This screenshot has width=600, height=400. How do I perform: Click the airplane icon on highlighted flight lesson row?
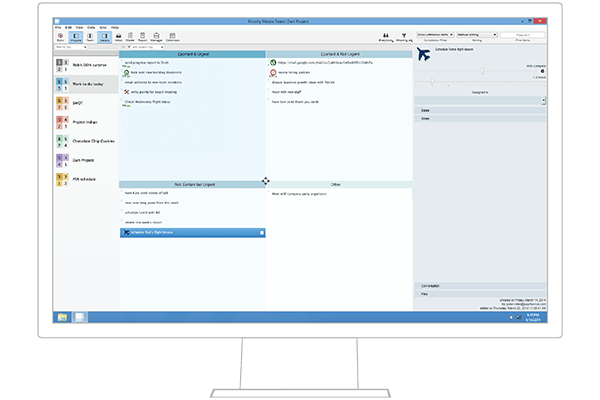click(x=126, y=232)
